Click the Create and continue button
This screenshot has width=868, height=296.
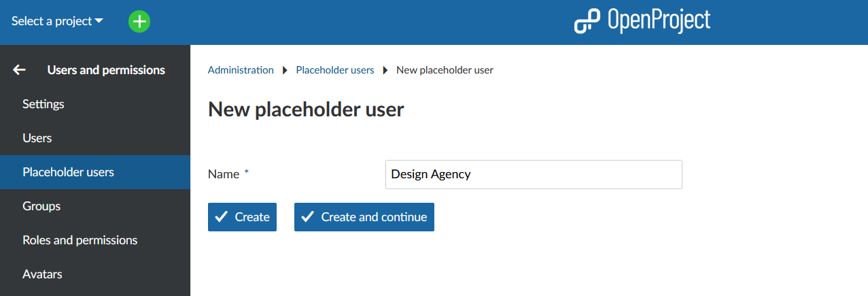tap(364, 217)
